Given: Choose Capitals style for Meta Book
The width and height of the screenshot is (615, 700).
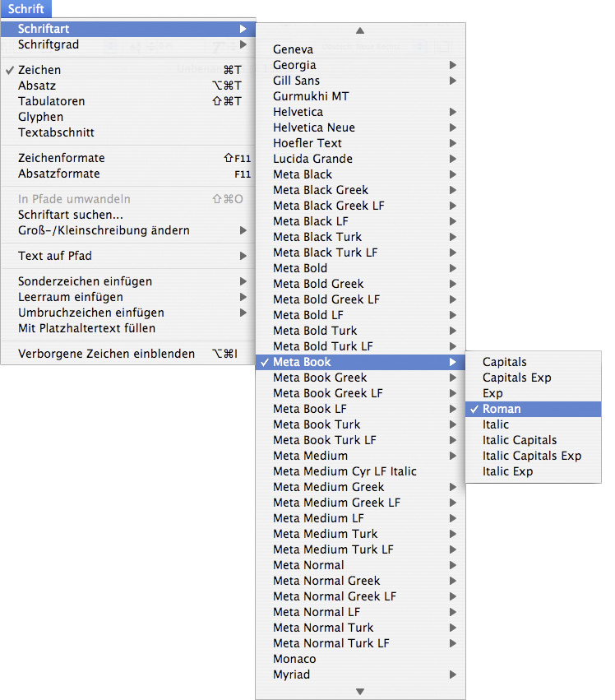Looking at the screenshot, I should 534,362.
